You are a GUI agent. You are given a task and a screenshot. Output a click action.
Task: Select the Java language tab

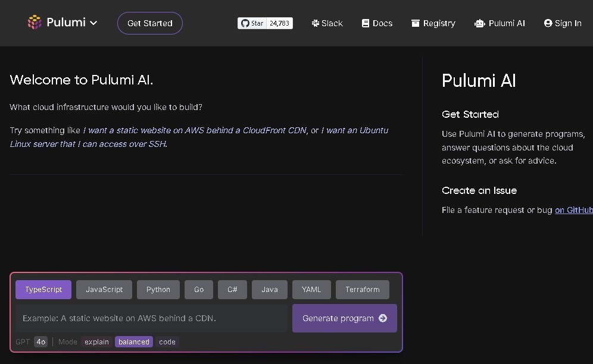click(270, 290)
